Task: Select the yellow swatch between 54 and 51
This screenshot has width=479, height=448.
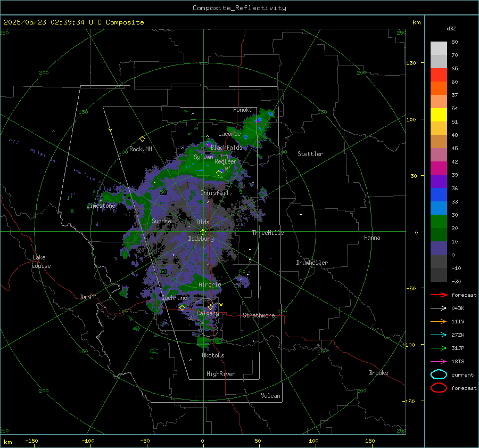Action: (439, 115)
